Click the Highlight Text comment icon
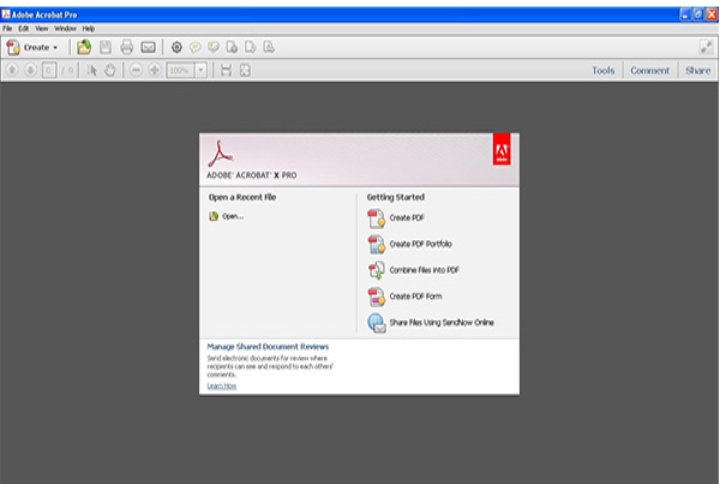720x484 pixels. (214, 47)
